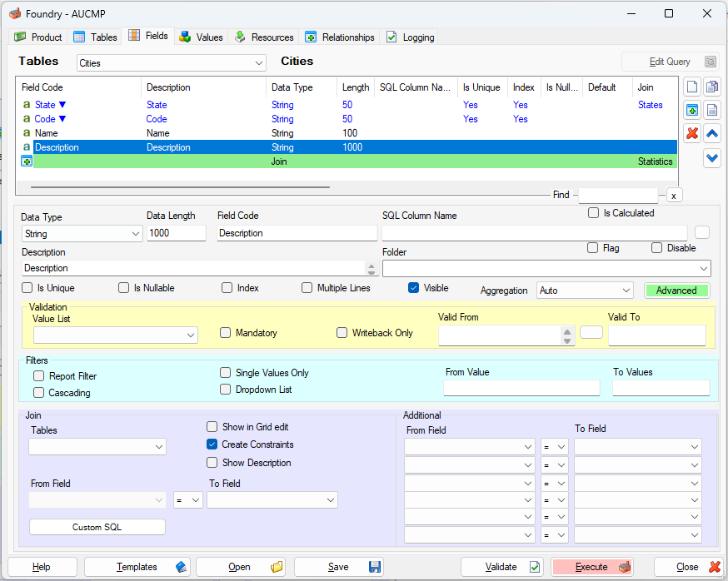Uncheck Create Constraints in Join section
The height and width of the screenshot is (581, 728).
pyautogui.click(x=212, y=444)
